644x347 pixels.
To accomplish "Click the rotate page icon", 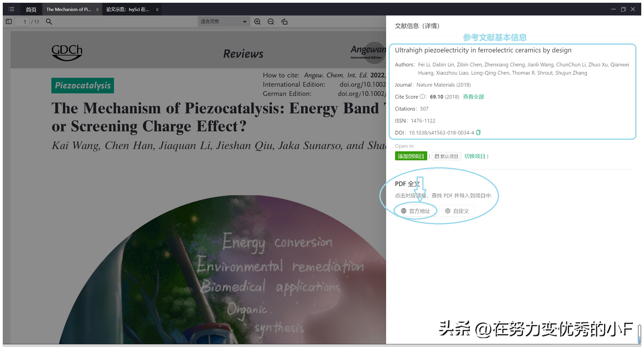I will point(284,21).
